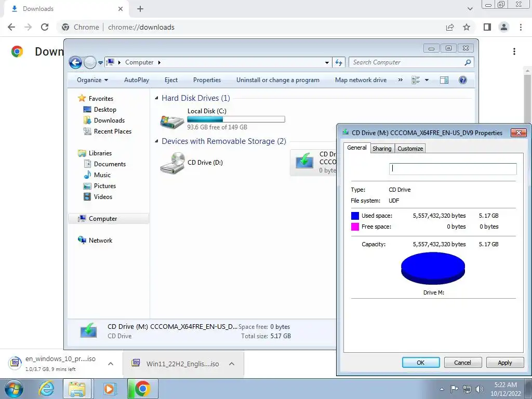Click the Chrome share page icon

coord(450,27)
